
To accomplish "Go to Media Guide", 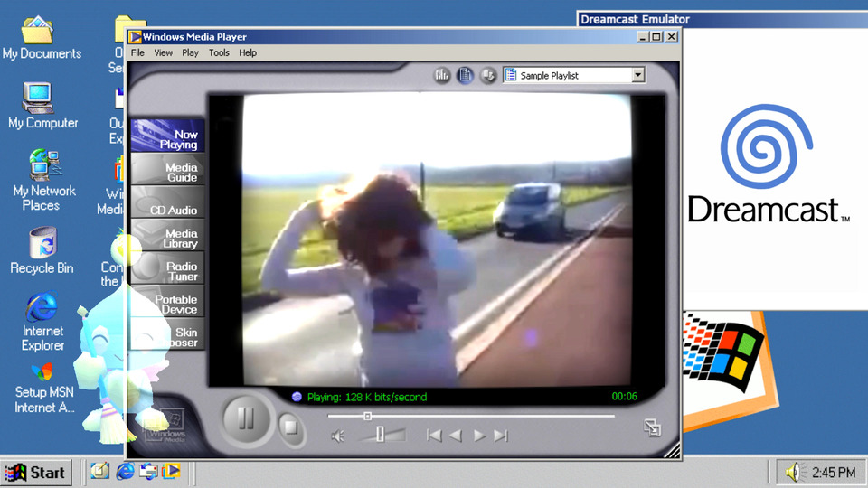I will tap(168, 169).
